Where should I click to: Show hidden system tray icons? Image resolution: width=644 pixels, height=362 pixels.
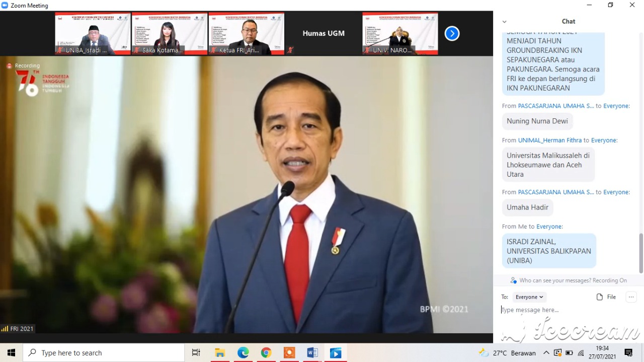(x=546, y=353)
